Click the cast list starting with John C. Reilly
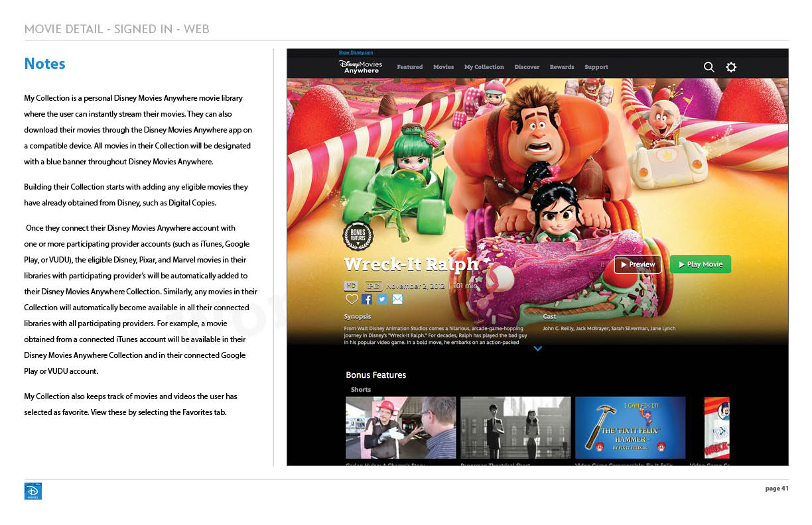Screen dimensions: 812x525 (x=609, y=328)
